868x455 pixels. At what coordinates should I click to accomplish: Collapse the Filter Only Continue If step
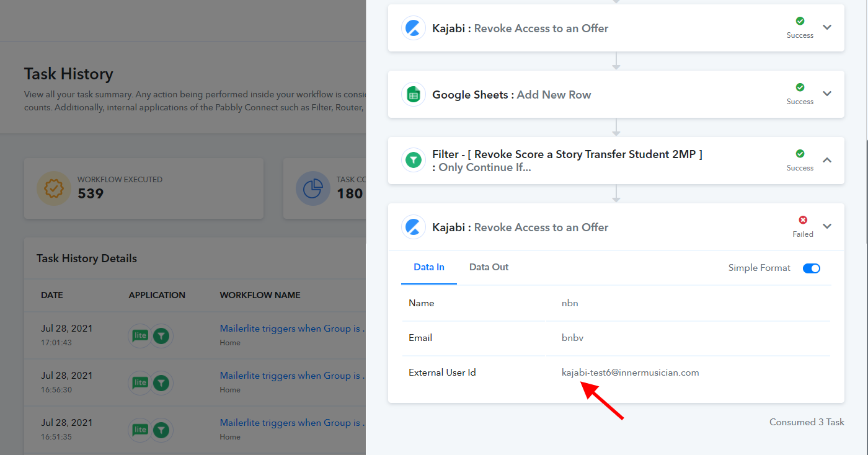[826, 160]
